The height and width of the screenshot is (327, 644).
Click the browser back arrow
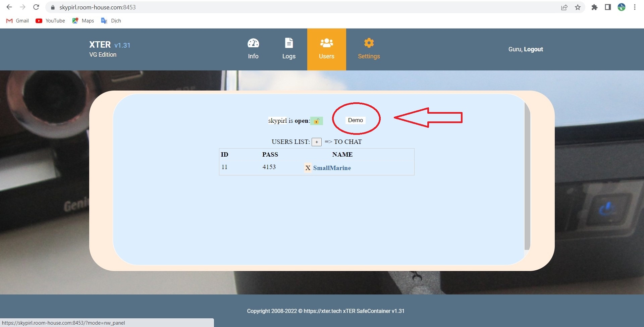coord(9,7)
